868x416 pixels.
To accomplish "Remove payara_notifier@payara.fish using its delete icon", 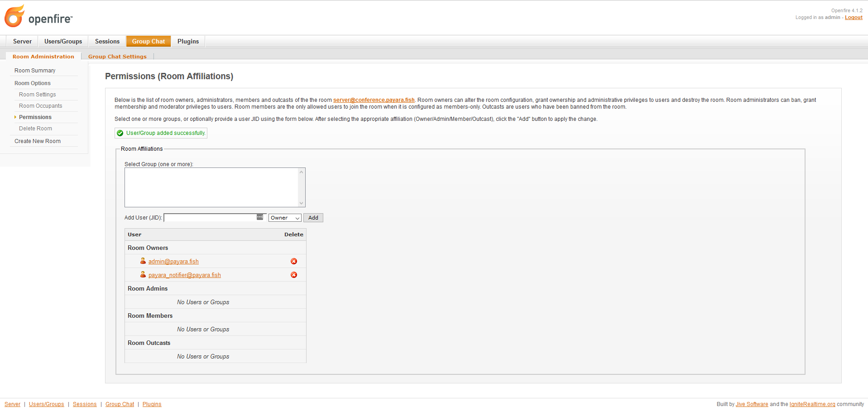I will (x=294, y=275).
